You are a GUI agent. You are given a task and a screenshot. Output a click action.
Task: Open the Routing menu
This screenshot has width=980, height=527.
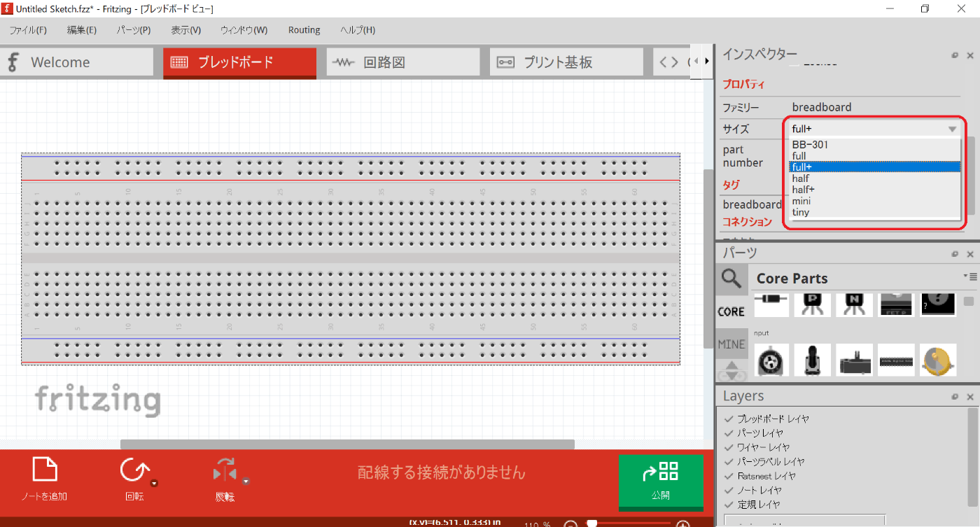click(304, 30)
